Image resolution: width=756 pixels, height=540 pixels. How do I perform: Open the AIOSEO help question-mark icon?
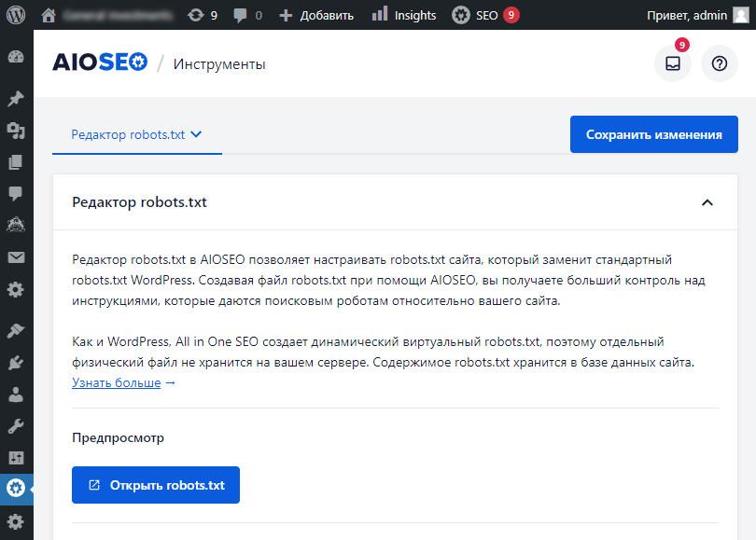(720, 63)
